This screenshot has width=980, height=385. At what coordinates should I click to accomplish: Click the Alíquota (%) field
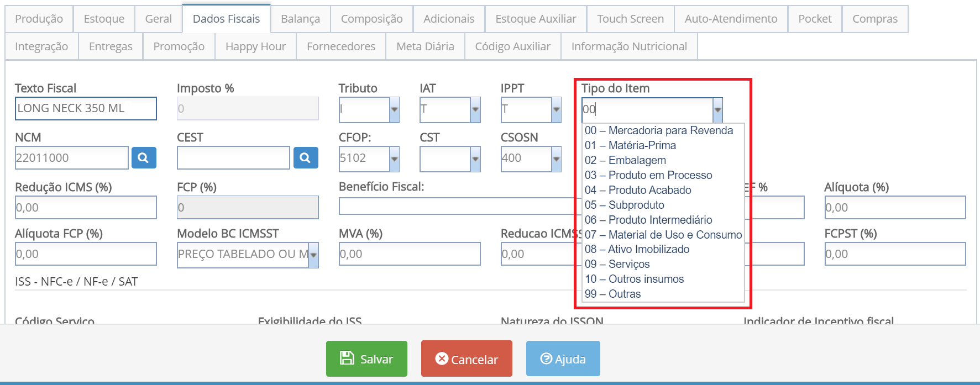tap(895, 208)
